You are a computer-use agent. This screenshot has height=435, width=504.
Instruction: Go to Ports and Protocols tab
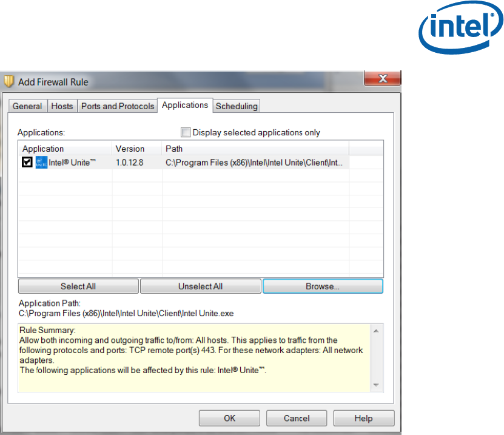[x=118, y=106]
